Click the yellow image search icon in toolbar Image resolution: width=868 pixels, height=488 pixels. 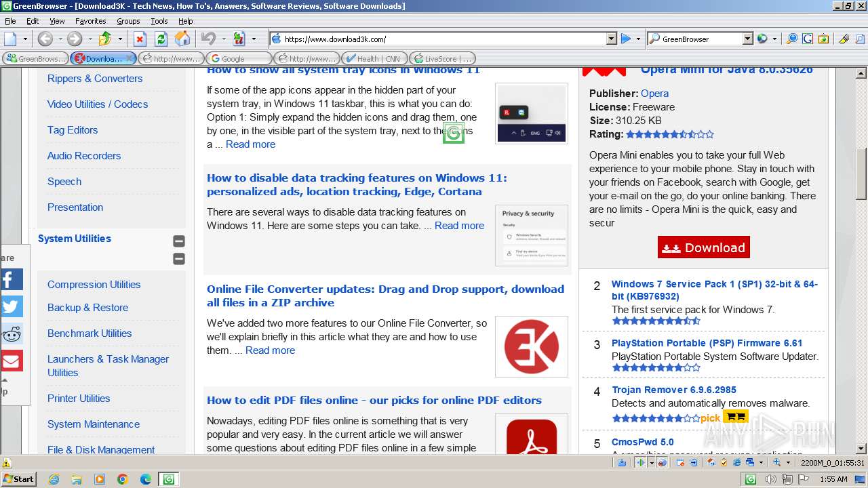pos(823,39)
